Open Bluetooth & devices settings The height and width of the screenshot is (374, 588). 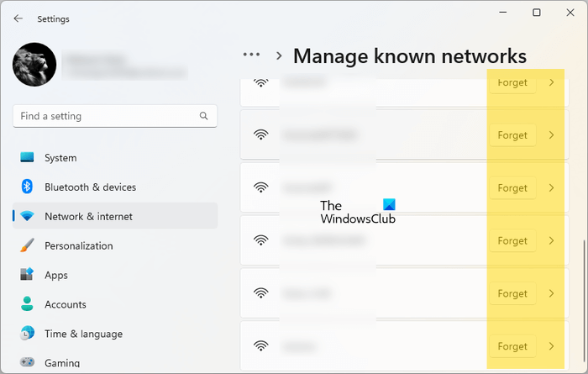click(90, 187)
